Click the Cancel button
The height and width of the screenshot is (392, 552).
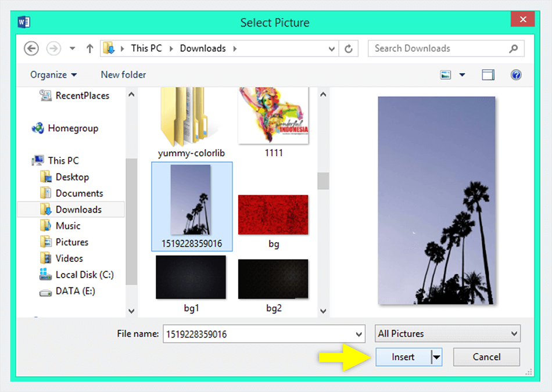tap(486, 357)
